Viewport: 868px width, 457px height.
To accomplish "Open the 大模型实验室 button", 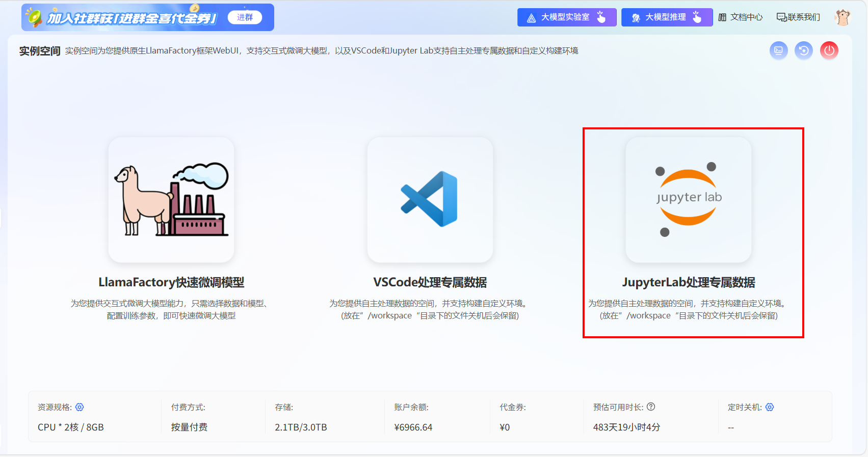I will point(566,17).
